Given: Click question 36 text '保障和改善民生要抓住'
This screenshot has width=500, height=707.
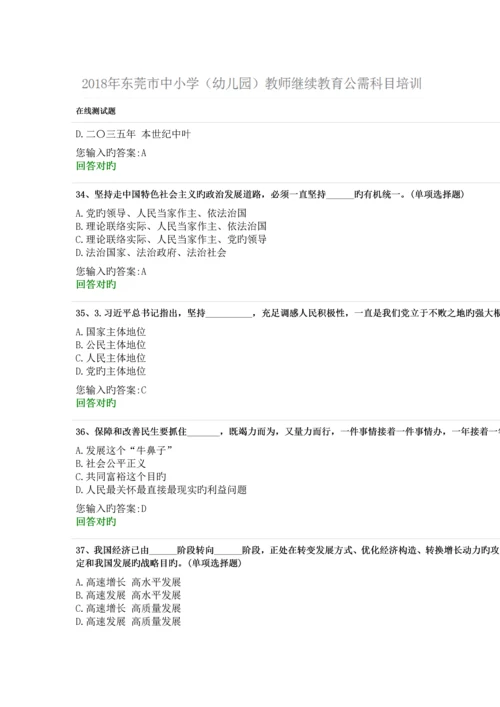Looking at the screenshot, I should tap(141, 432).
